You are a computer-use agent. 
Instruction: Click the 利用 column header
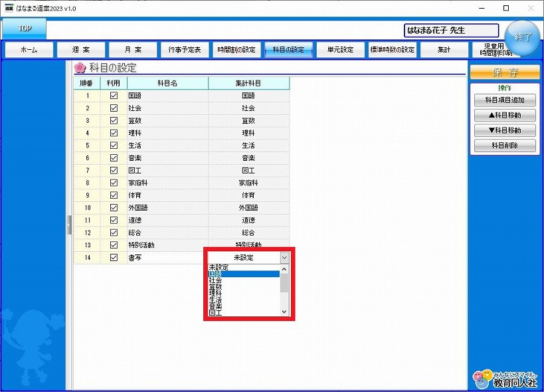(x=114, y=83)
